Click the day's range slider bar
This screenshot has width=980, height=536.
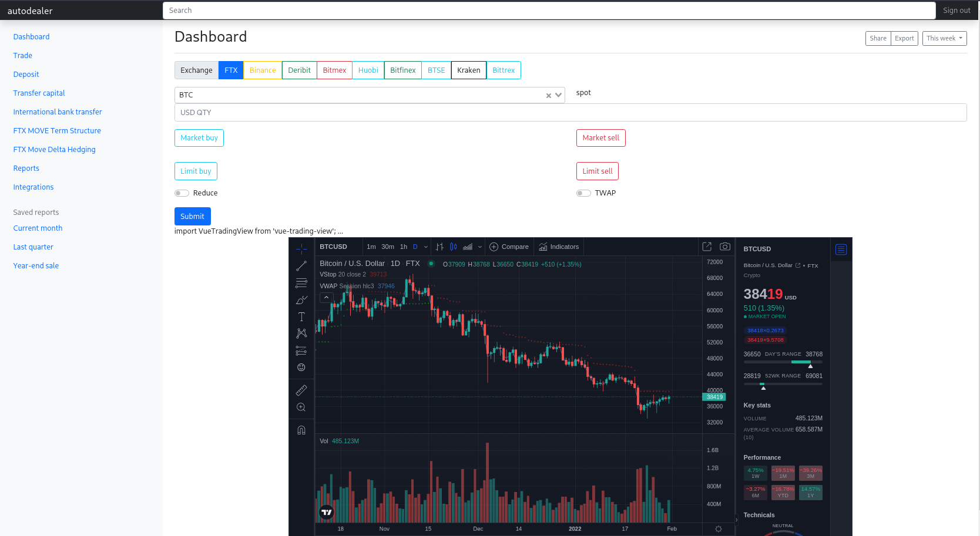783,362
